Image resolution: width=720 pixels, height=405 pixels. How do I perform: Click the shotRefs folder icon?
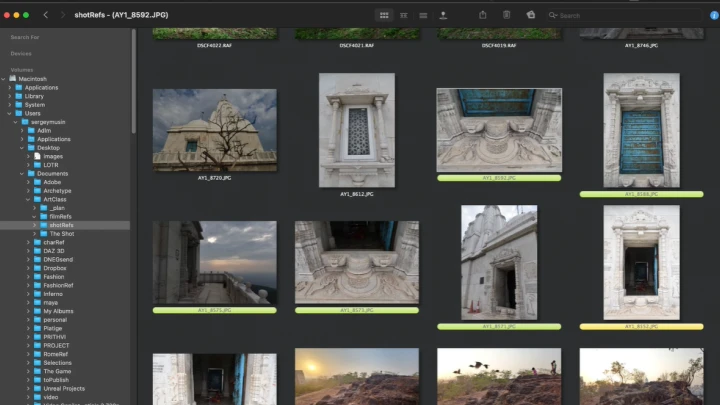44,225
